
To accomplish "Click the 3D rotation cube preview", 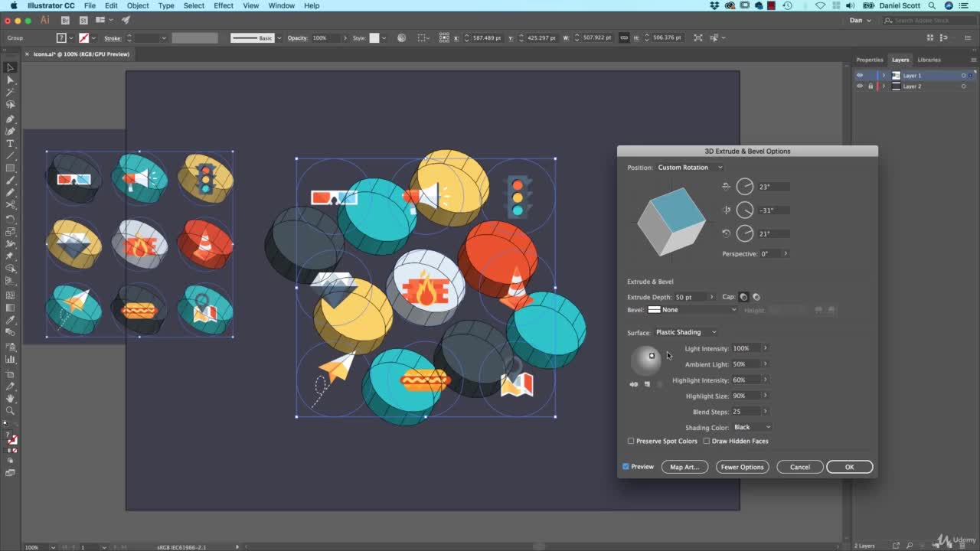I will (x=671, y=221).
